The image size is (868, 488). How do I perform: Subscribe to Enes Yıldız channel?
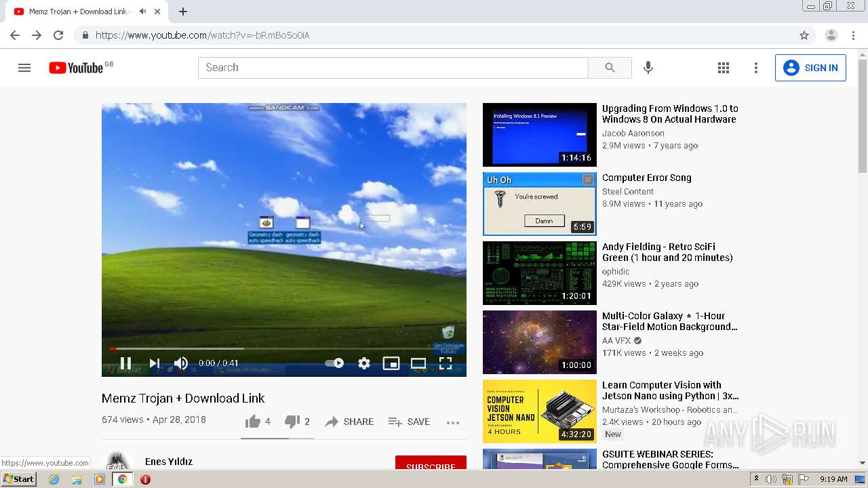(x=431, y=466)
